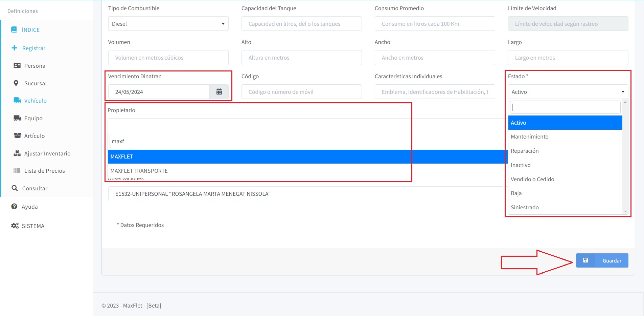Select Mantenimiento from the Estado list
644x316 pixels.
click(530, 136)
